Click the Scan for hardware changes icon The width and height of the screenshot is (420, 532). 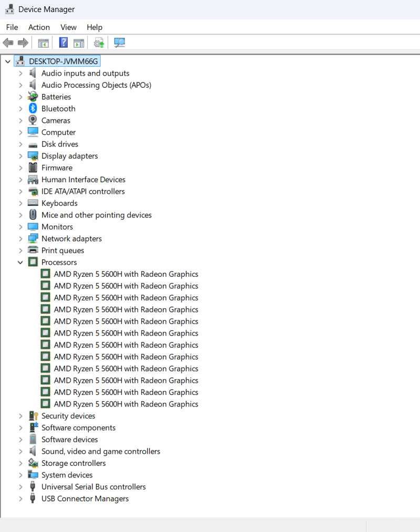[x=119, y=43]
